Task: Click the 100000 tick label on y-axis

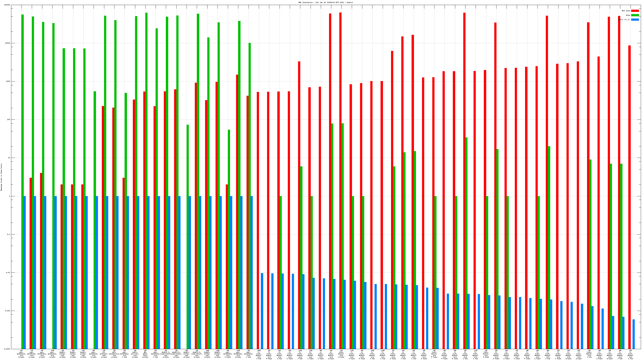Action: [7, 5]
